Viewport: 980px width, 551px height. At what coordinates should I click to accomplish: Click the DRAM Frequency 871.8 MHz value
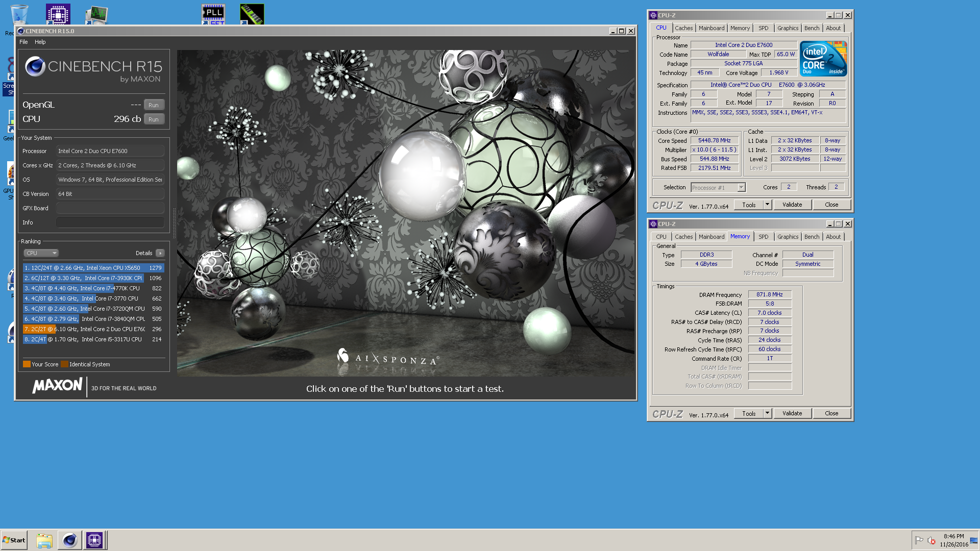[770, 295]
